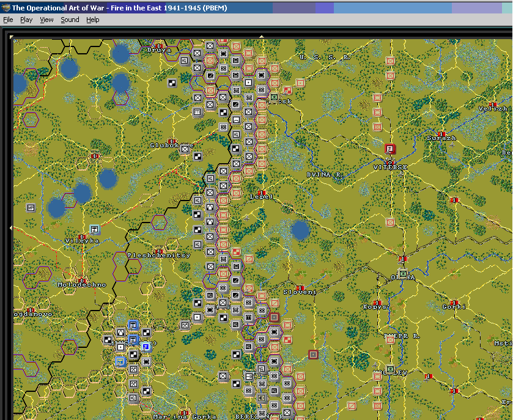Select the green unit counter at Polotsk
The width and height of the screenshot is (513, 420).
pos(274,97)
